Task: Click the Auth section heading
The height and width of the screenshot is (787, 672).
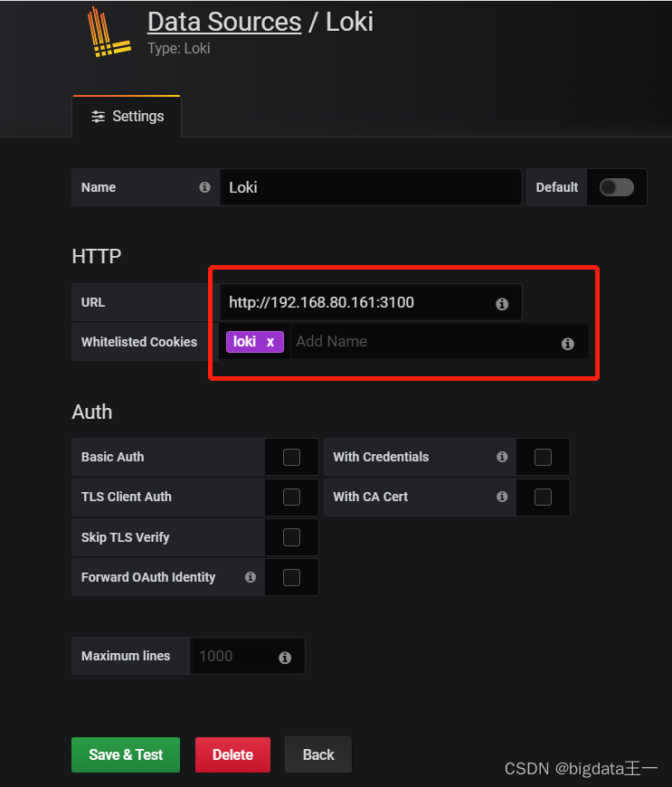Action: pyautogui.click(x=92, y=412)
